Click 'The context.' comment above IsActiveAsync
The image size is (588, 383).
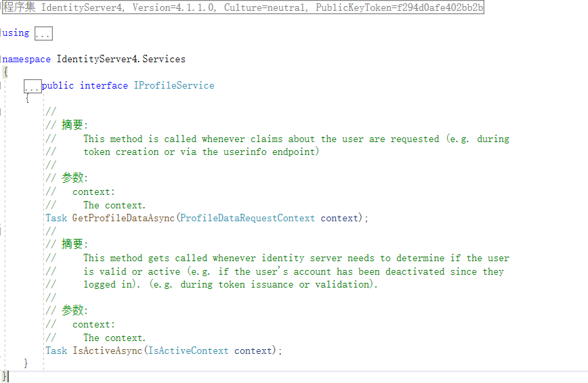[114, 338]
